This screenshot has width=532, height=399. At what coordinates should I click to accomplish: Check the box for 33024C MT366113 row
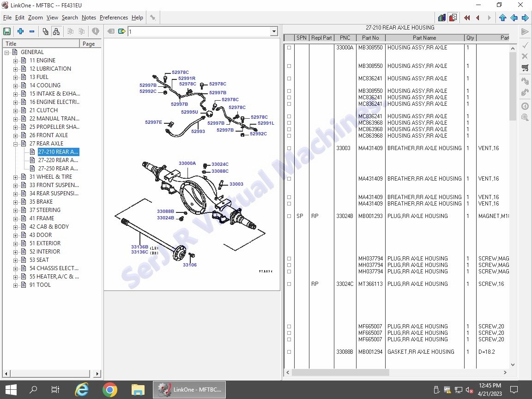[x=289, y=284]
